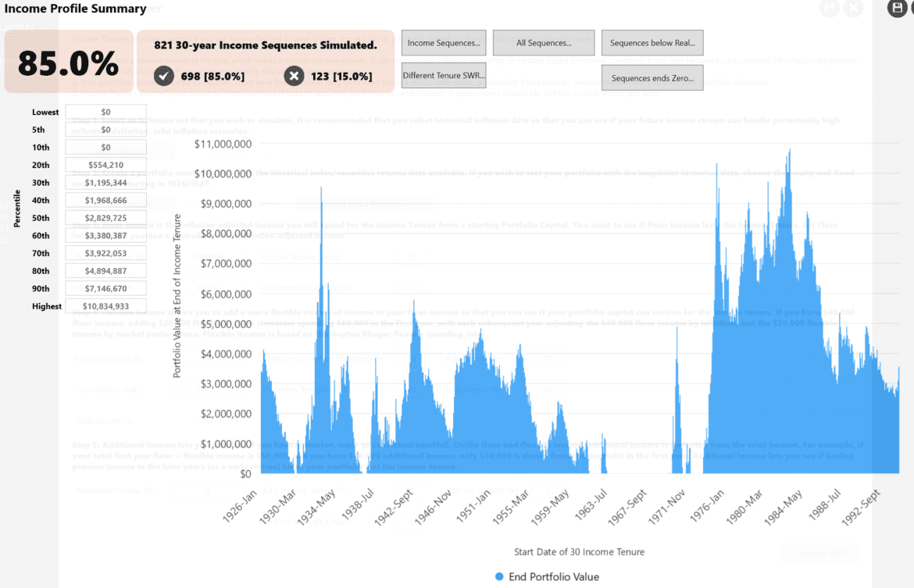The image size is (914, 588).
Task: Click the Highest percentile value field
Action: pos(105,305)
